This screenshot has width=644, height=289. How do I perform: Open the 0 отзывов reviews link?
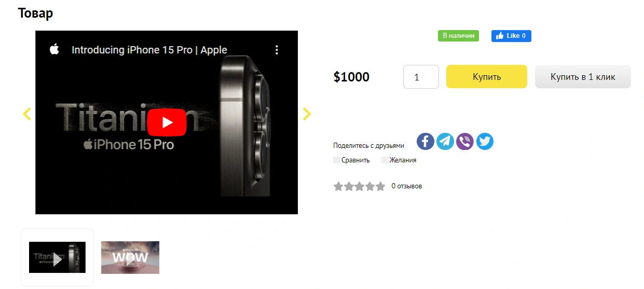pos(407,186)
